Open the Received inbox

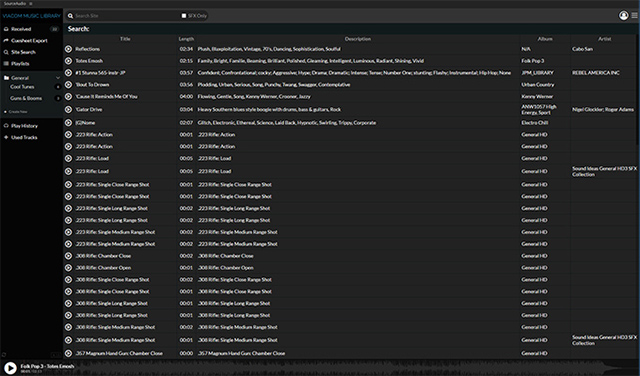point(21,29)
